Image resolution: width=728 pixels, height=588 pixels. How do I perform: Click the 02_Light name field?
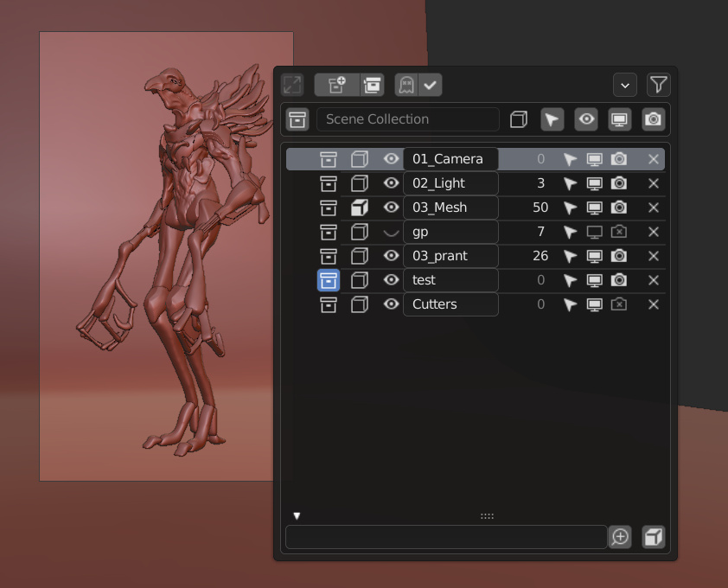[x=450, y=183]
